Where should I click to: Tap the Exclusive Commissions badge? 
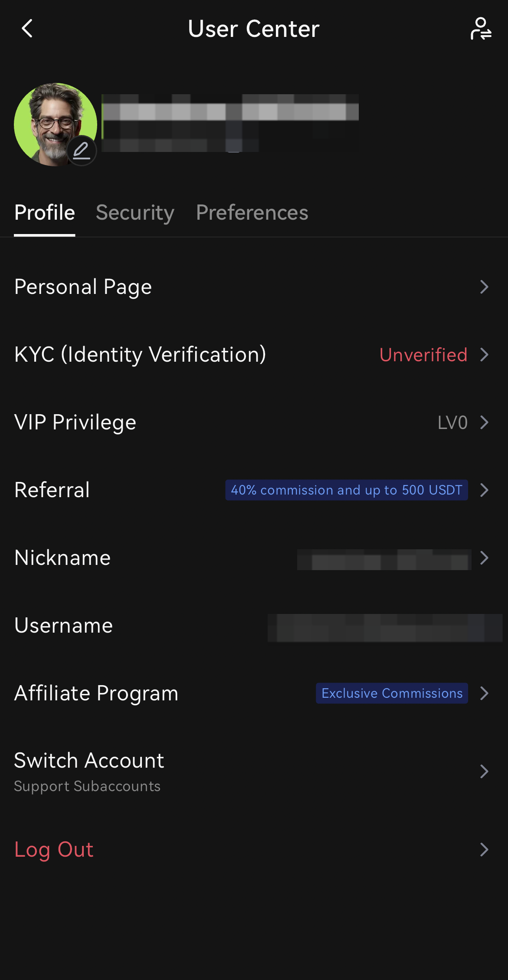pyautogui.click(x=392, y=693)
